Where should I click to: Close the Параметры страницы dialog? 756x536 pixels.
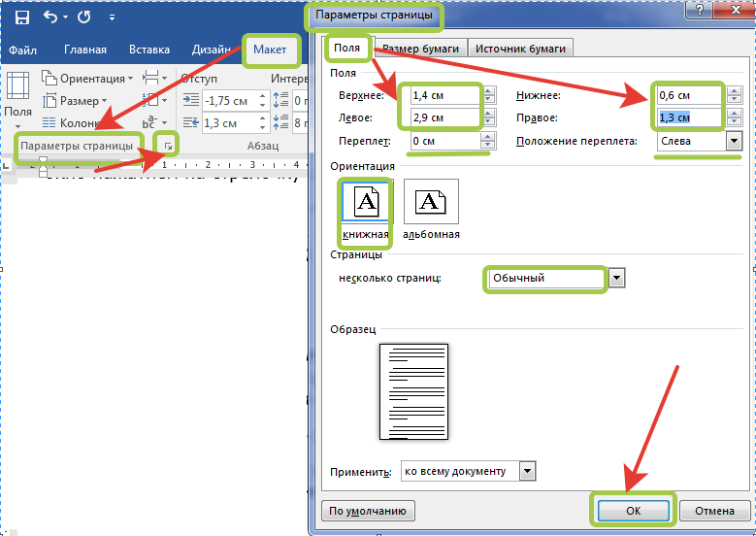pos(737,10)
